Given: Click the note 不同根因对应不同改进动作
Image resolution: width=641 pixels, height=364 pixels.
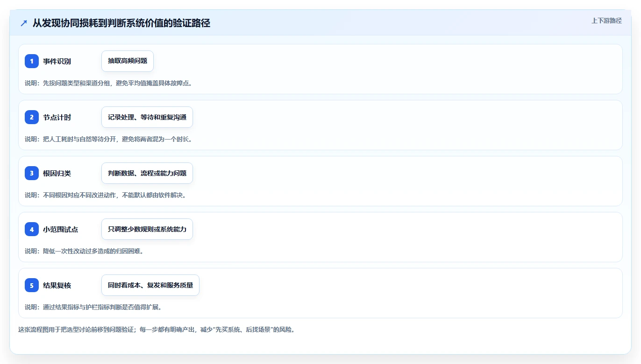Looking at the screenshot, I should coord(106,195).
